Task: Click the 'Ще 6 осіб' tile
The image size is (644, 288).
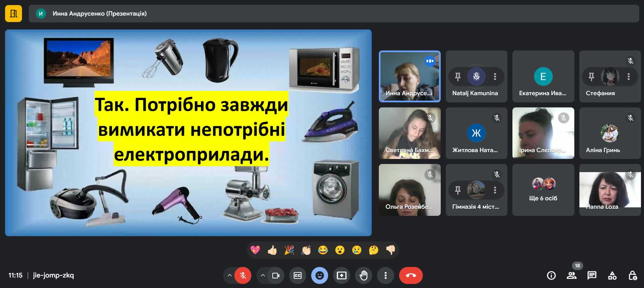Action: point(543,190)
